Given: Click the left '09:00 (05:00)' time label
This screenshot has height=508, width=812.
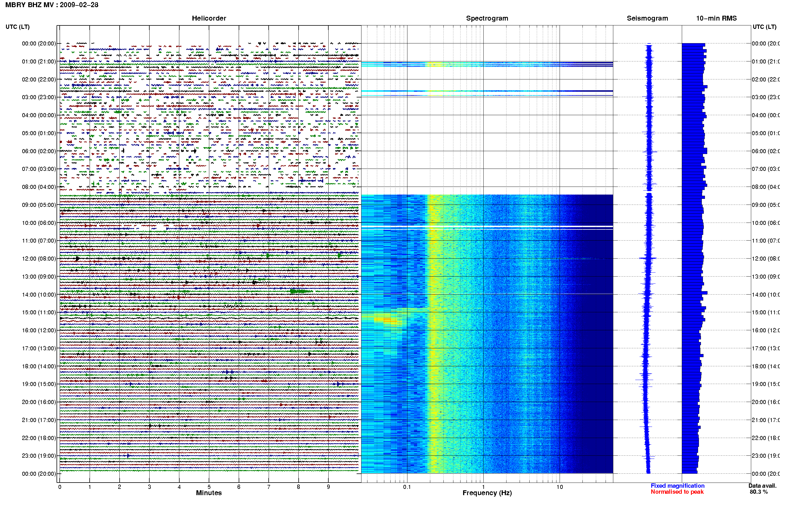Looking at the screenshot, I should pos(39,205).
